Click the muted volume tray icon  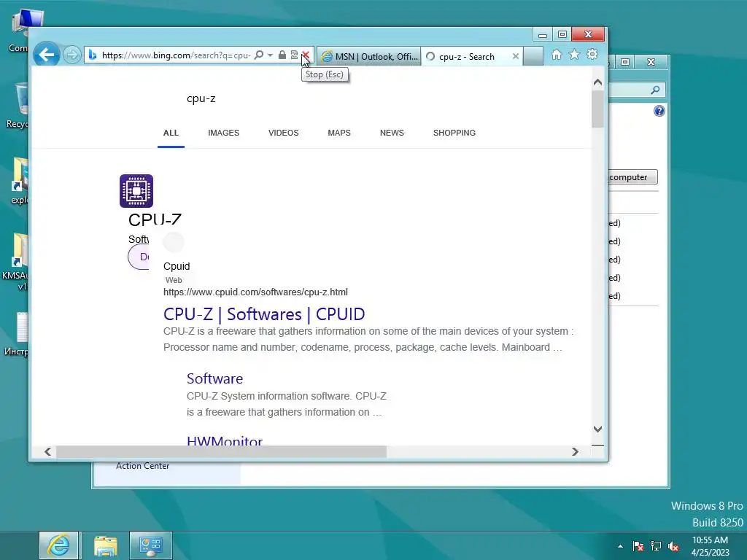[673, 546]
